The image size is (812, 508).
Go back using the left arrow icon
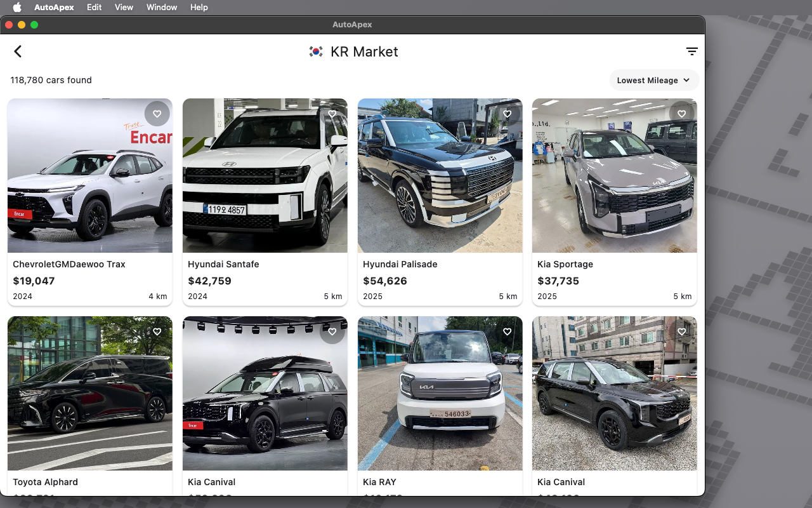click(x=18, y=51)
